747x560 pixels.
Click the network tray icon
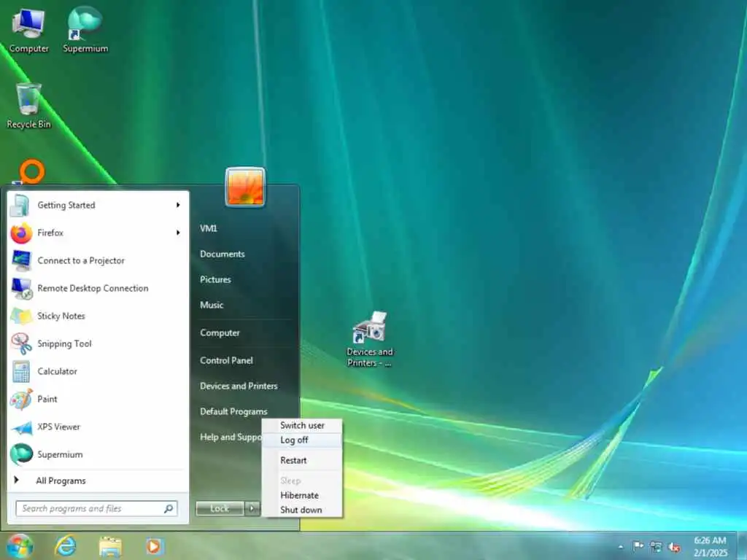656,547
